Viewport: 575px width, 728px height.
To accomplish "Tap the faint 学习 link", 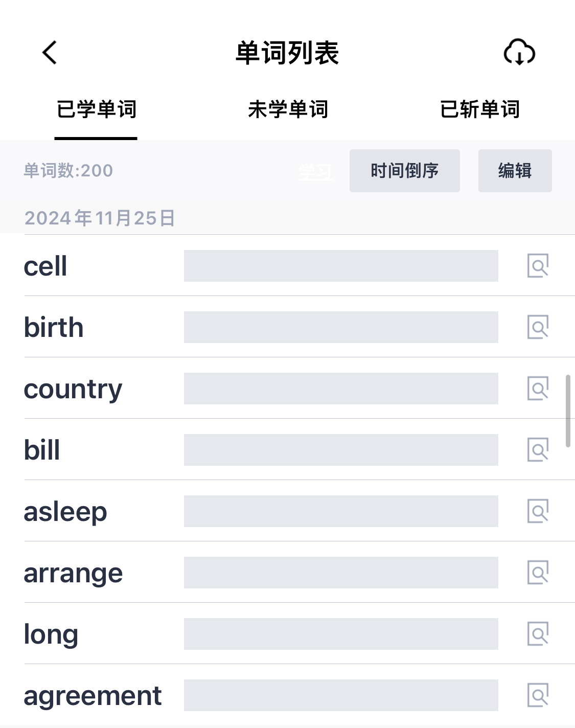I will pos(316,172).
